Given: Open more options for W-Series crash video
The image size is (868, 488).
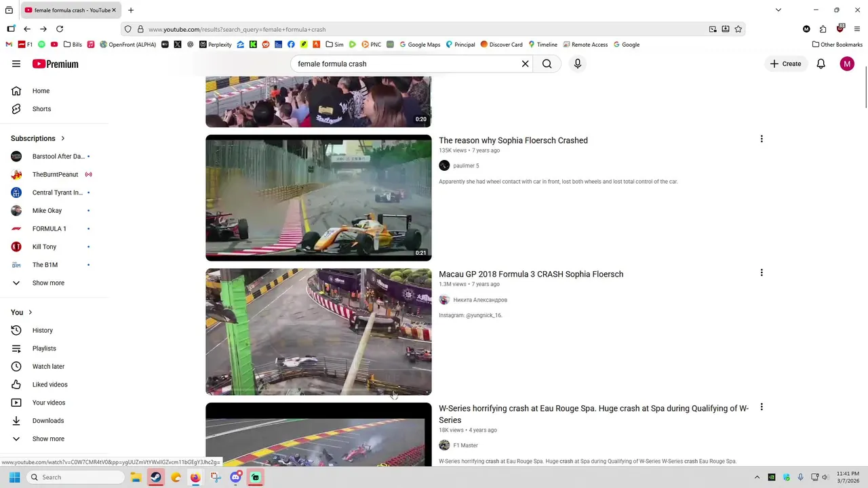Looking at the screenshot, I should click(x=762, y=407).
